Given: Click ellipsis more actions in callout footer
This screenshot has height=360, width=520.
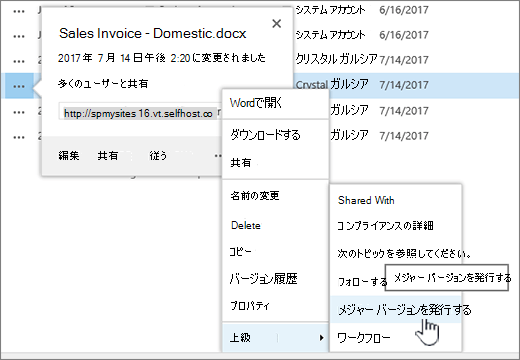Looking at the screenshot, I should coord(218,156).
